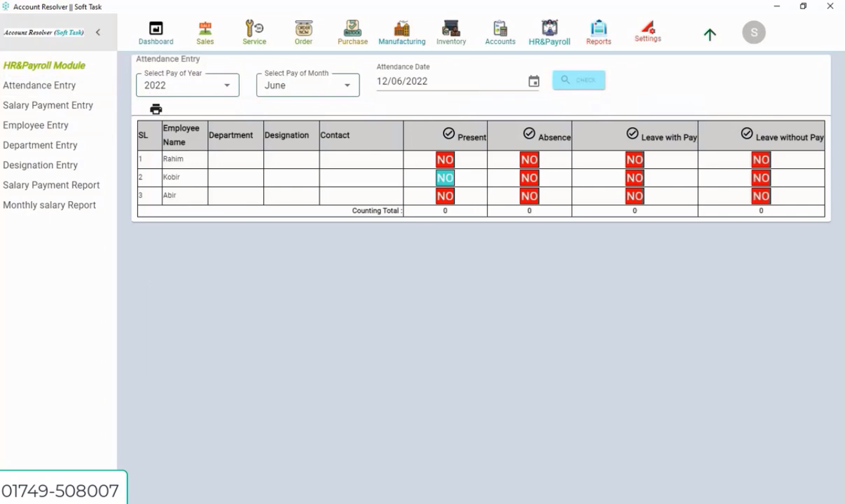Open Salary Payment Entry from sidebar

click(x=48, y=105)
